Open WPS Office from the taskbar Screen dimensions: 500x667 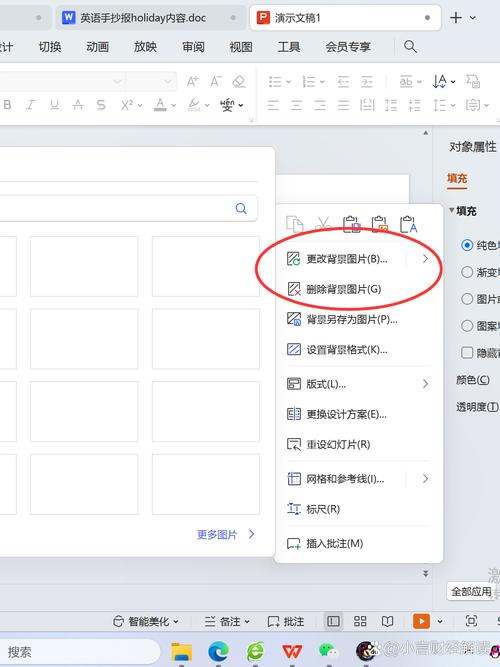pyautogui.click(x=292, y=651)
